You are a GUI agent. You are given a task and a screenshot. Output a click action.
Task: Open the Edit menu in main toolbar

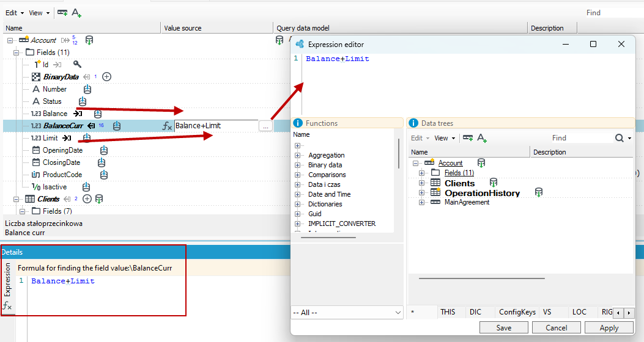point(15,13)
